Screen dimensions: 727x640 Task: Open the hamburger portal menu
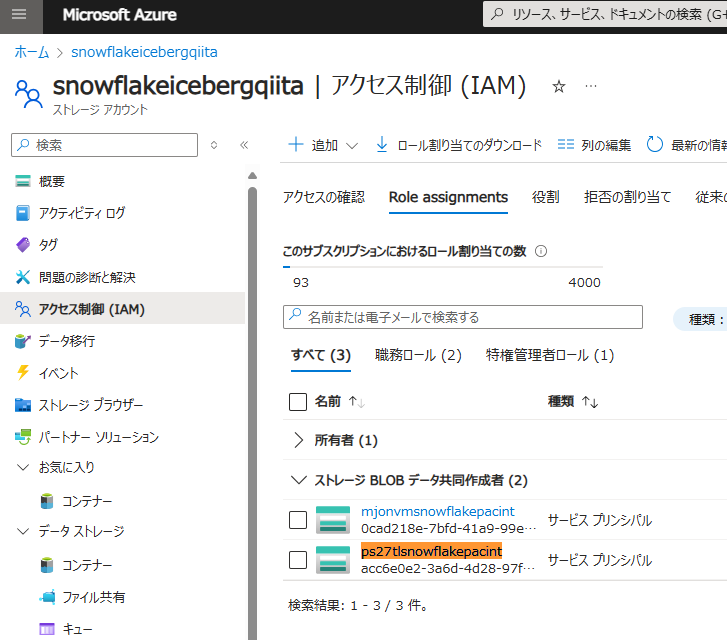(19, 14)
